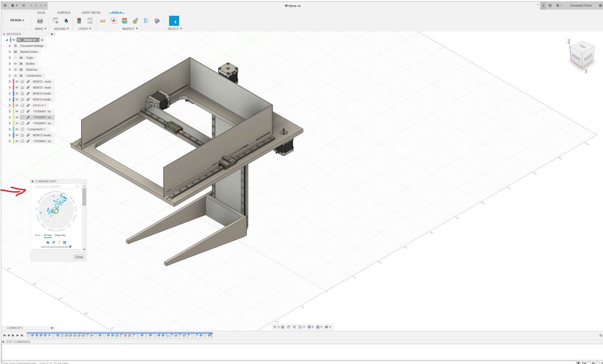This screenshot has height=364, width=603.
Task: Select the Interference tool
Action: pyautogui.click(x=114, y=21)
